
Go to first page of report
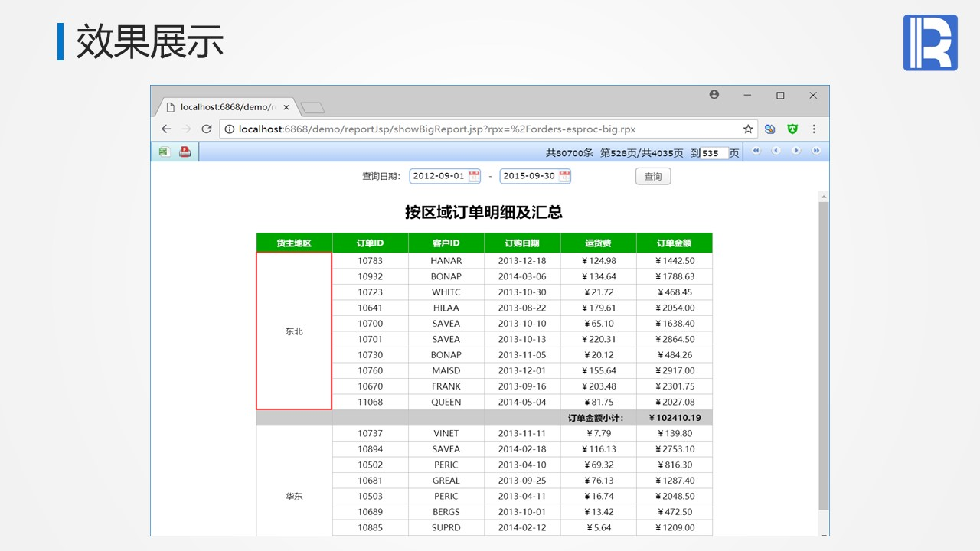click(x=756, y=151)
